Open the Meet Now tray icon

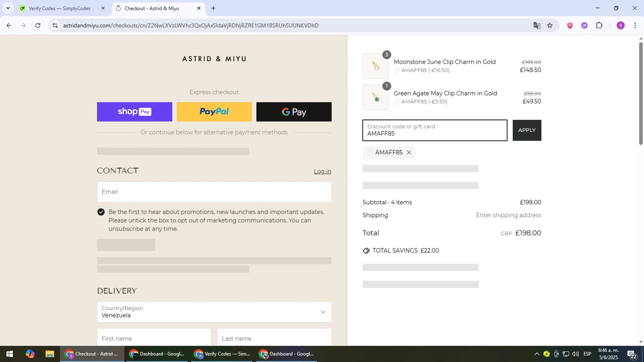tap(556, 354)
